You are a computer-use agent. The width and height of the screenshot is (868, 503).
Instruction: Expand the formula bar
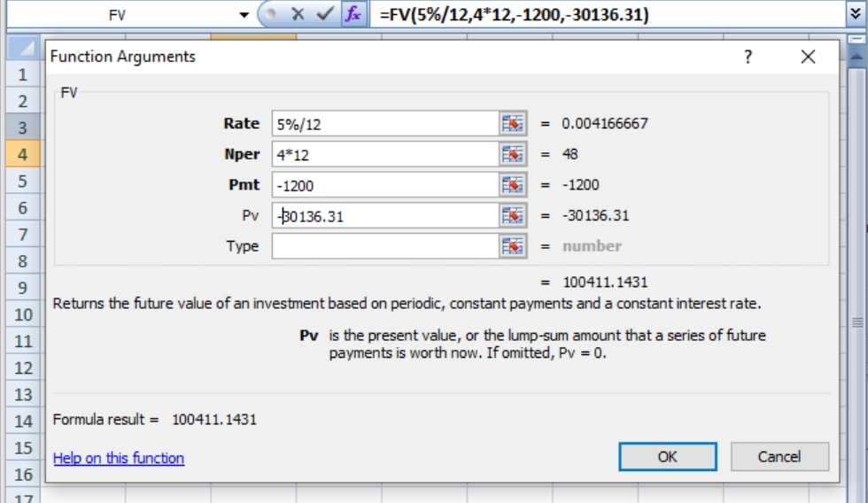(x=856, y=14)
